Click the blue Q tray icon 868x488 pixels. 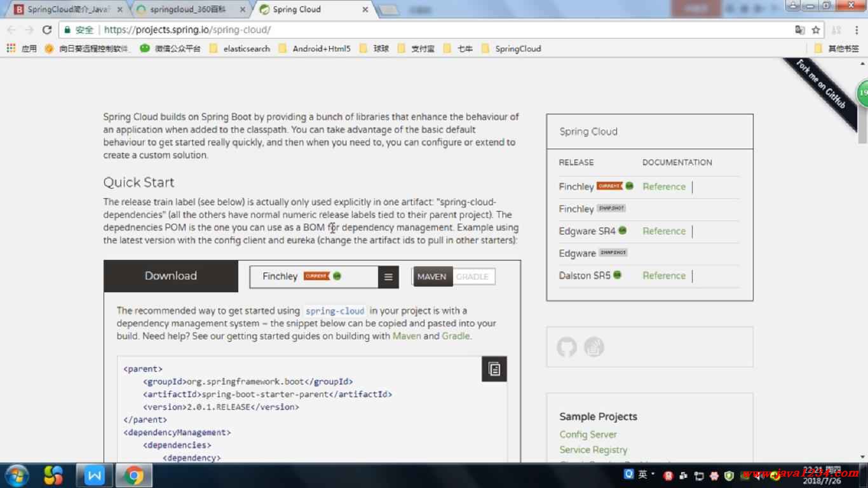click(x=629, y=474)
